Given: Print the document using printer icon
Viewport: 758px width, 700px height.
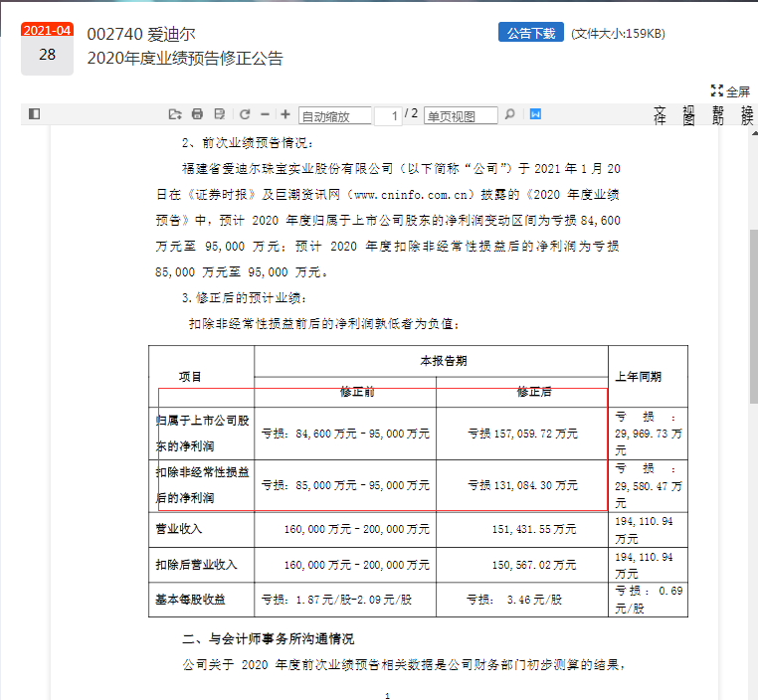Looking at the screenshot, I should click(197, 114).
